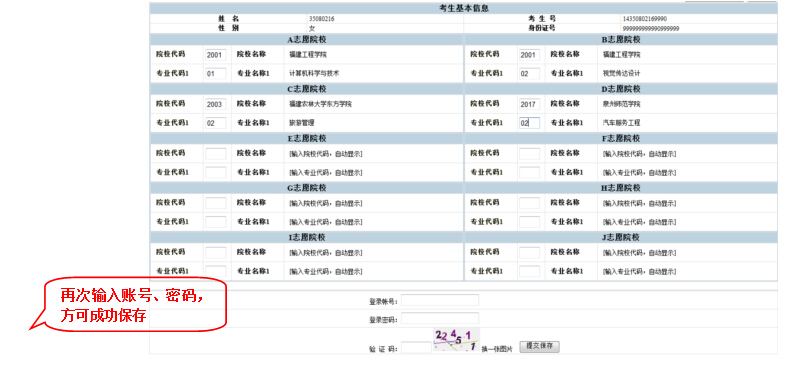Focus the empty H志愿 院校代码 field
This screenshot has width=785, height=374.
(x=529, y=203)
